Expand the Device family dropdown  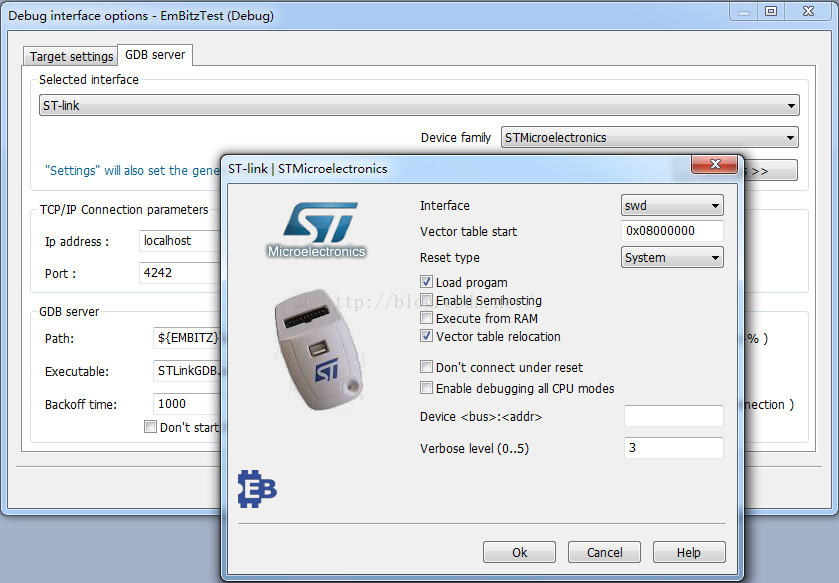pyautogui.click(x=650, y=137)
